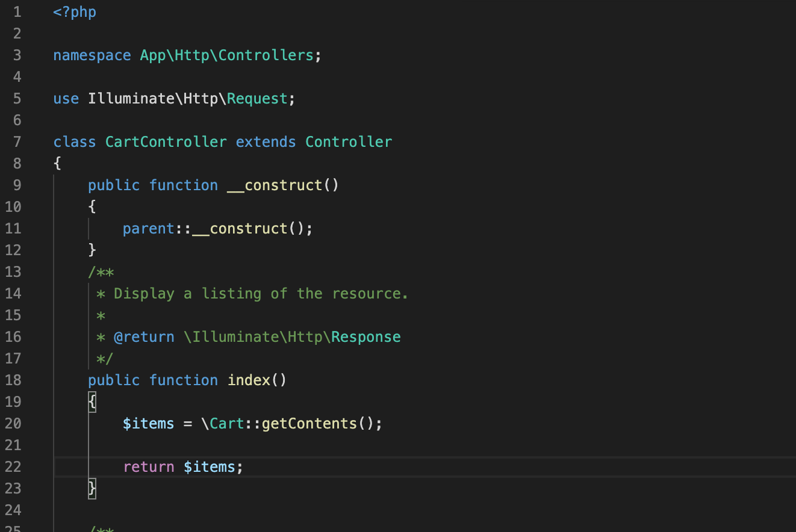Click the closing brace on line 12
Viewport: 796px width, 532px height.
92,250
